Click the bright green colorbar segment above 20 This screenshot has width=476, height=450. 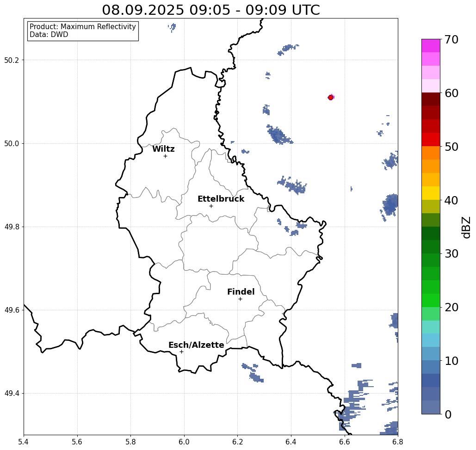(x=431, y=300)
